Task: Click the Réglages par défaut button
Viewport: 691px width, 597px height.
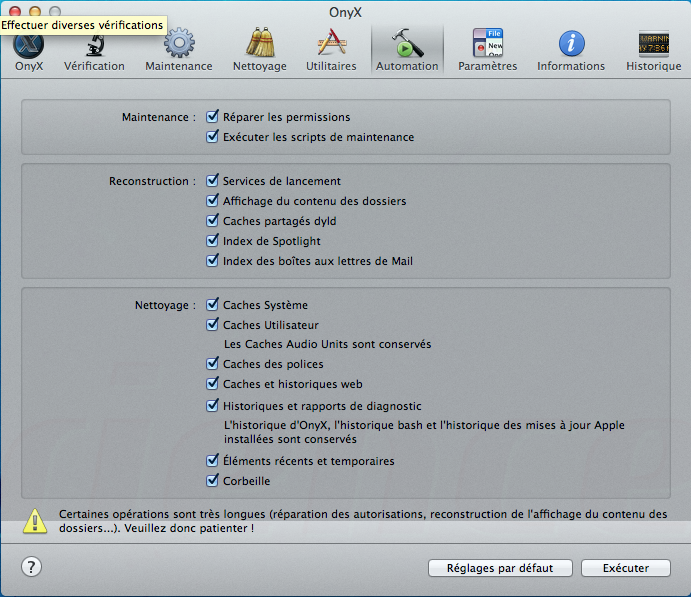Action: (x=500, y=568)
